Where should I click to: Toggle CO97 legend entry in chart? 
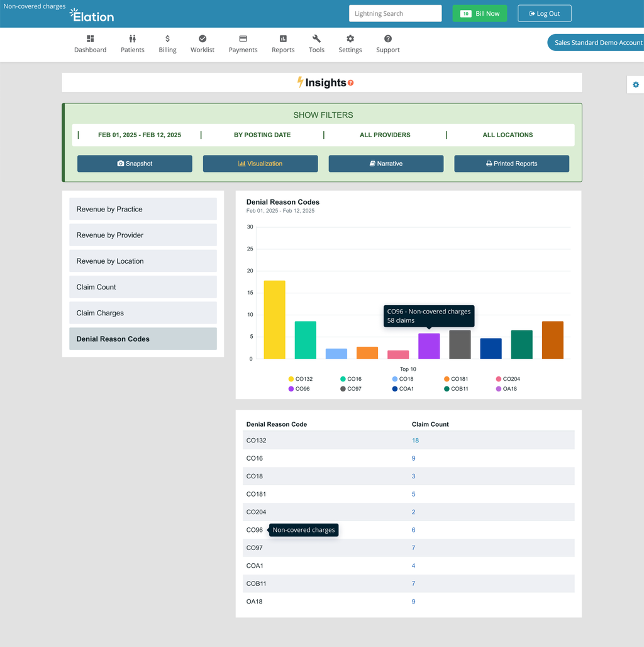coord(351,389)
